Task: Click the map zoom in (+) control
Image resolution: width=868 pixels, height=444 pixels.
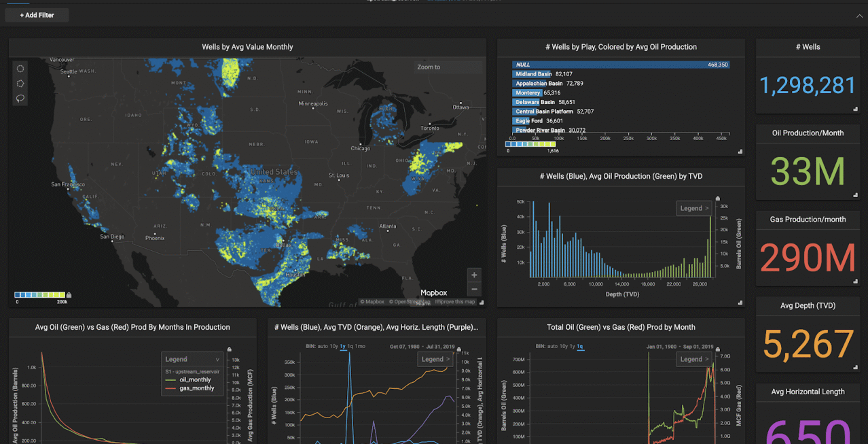Action: tap(473, 275)
